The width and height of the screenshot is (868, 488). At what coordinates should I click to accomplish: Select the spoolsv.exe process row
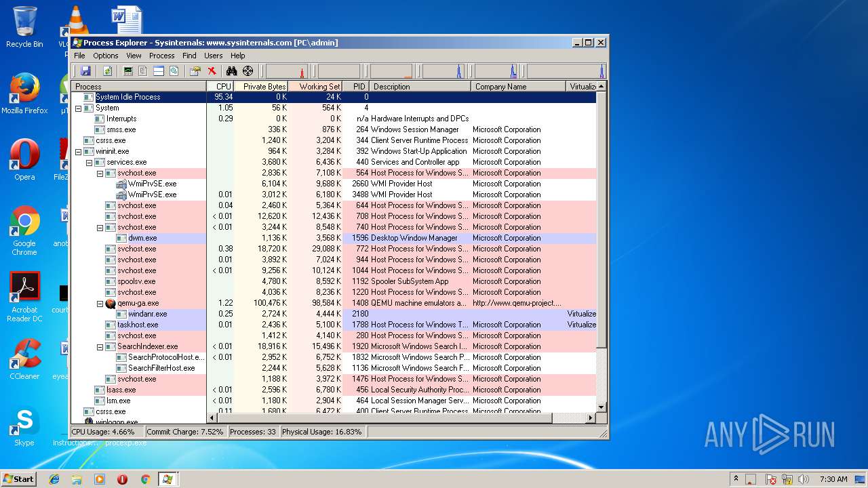(x=334, y=281)
